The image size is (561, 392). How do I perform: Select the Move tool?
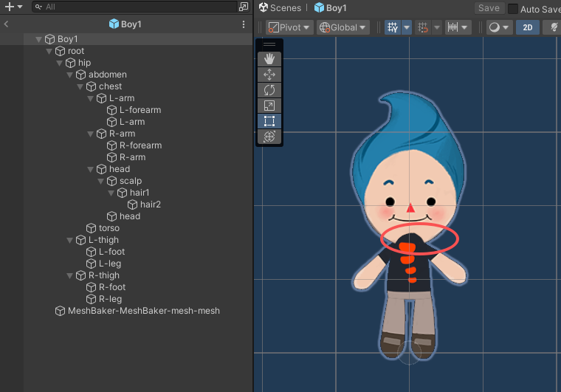click(x=269, y=75)
